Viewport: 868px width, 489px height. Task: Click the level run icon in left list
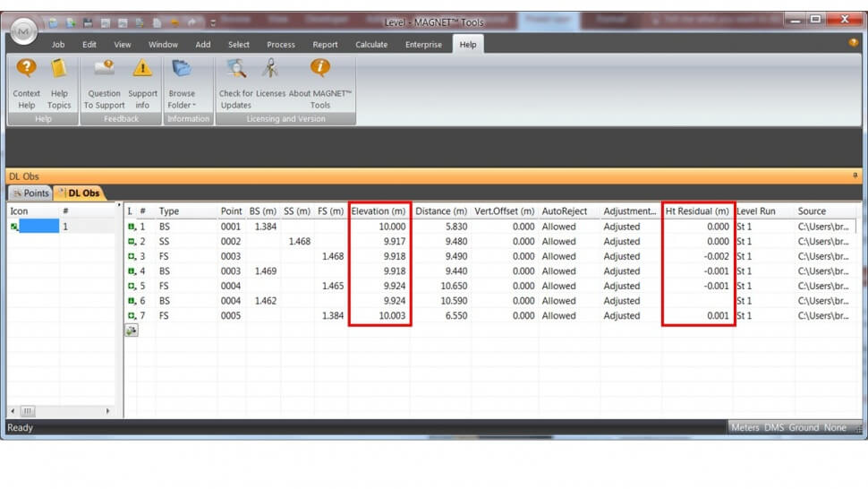click(14, 227)
